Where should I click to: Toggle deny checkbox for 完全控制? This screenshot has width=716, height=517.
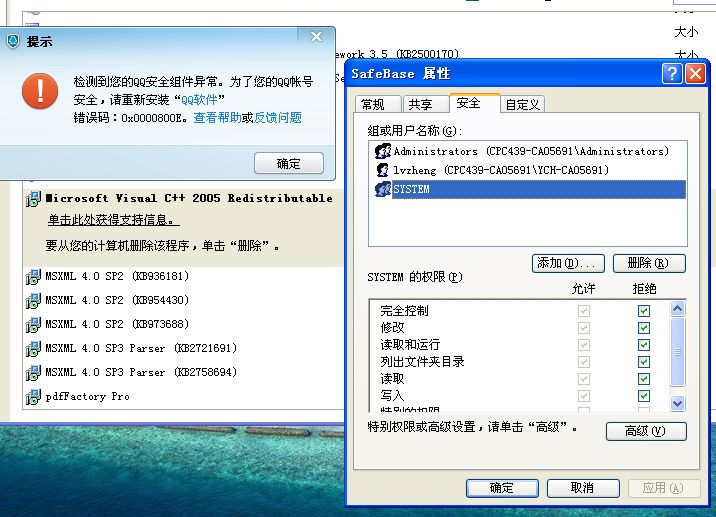click(644, 311)
